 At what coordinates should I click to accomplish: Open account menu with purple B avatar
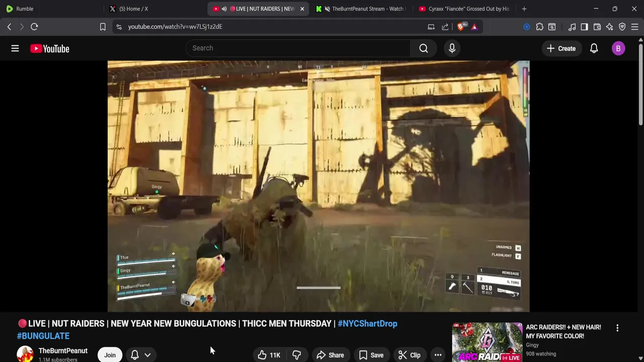(x=618, y=48)
